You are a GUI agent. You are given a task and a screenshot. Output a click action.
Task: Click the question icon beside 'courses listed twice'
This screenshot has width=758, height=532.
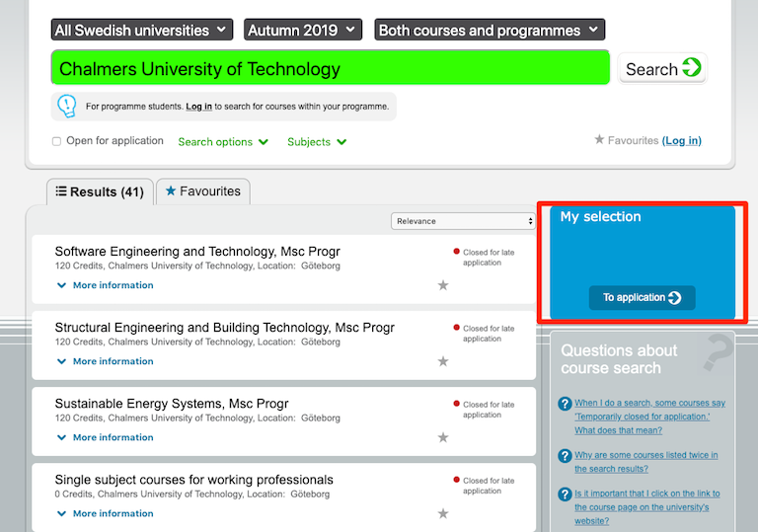[565, 456]
